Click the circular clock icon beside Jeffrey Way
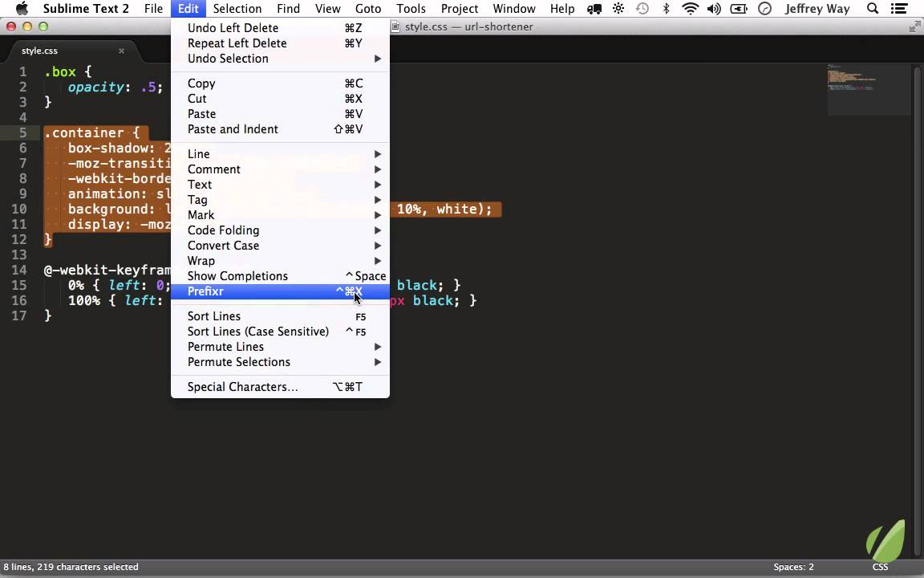Image resolution: width=924 pixels, height=578 pixels. point(764,8)
